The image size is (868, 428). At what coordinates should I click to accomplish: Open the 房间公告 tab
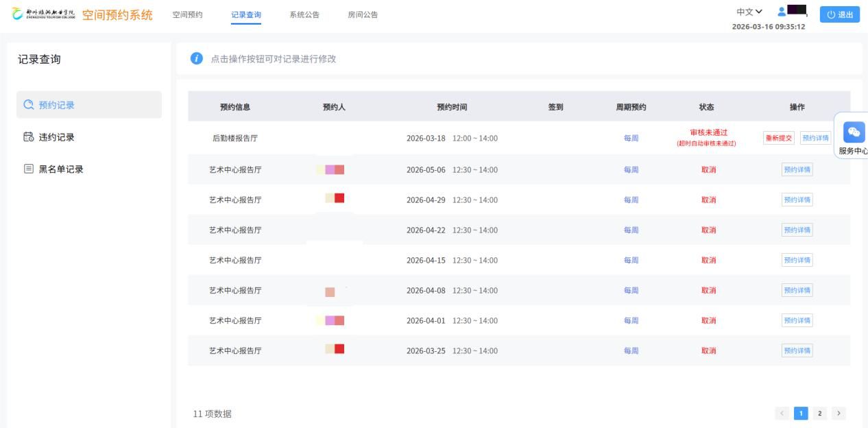coord(363,15)
